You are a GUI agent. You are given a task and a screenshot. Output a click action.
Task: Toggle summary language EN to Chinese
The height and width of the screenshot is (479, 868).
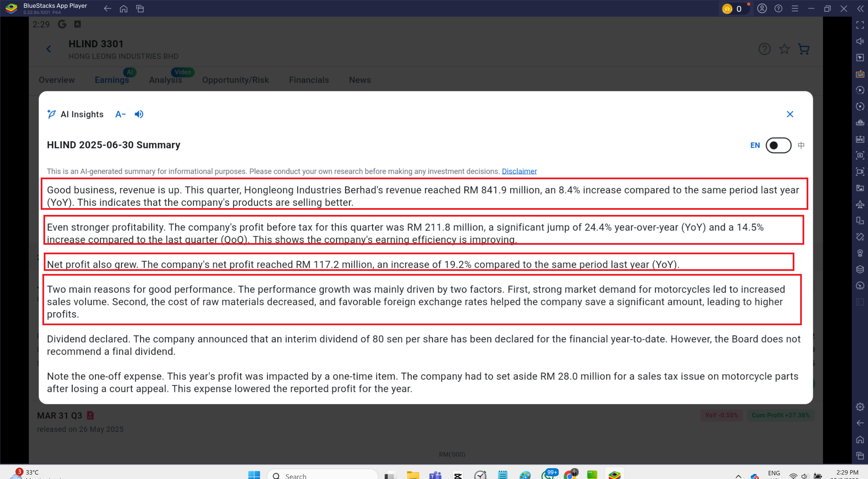click(778, 145)
